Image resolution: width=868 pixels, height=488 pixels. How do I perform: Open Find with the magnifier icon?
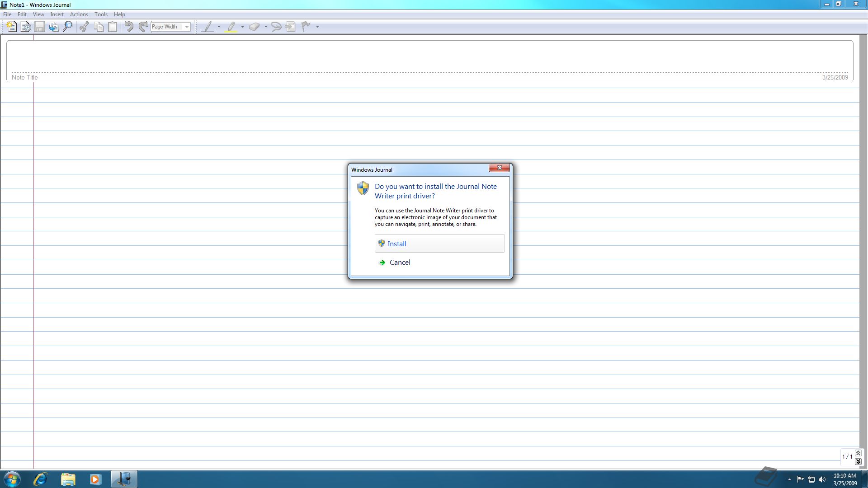[x=68, y=27]
